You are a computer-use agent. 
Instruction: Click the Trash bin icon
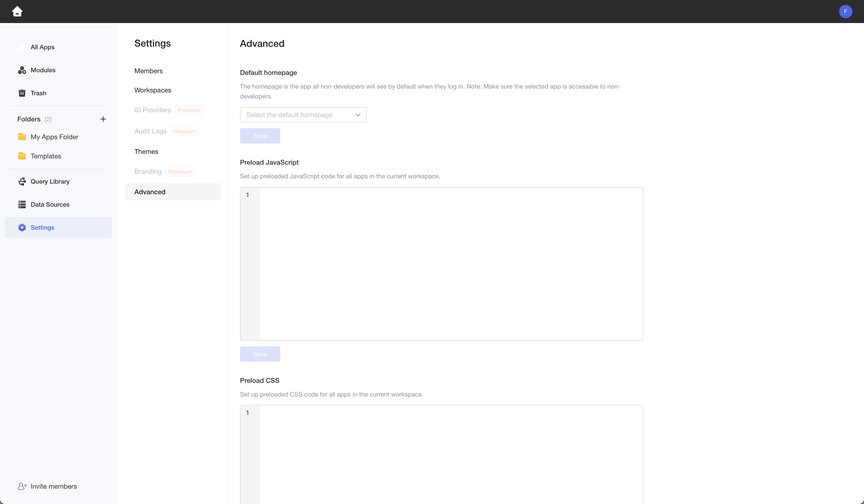tap(22, 93)
